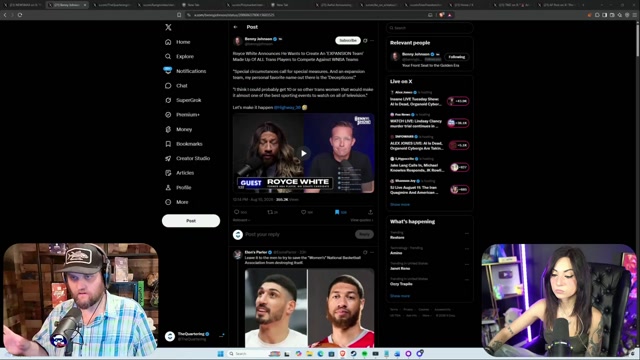The width and height of the screenshot is (640, 360).
Task: Open Premium+ in the sidebar
Action: [182, 115]
